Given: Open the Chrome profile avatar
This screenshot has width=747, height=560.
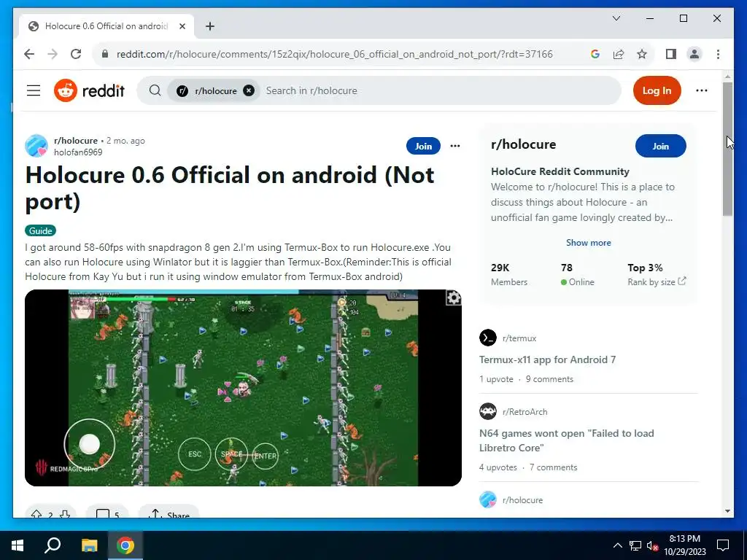Looking at the screenshot, I should pyautogui.click(x=694, y=54).
